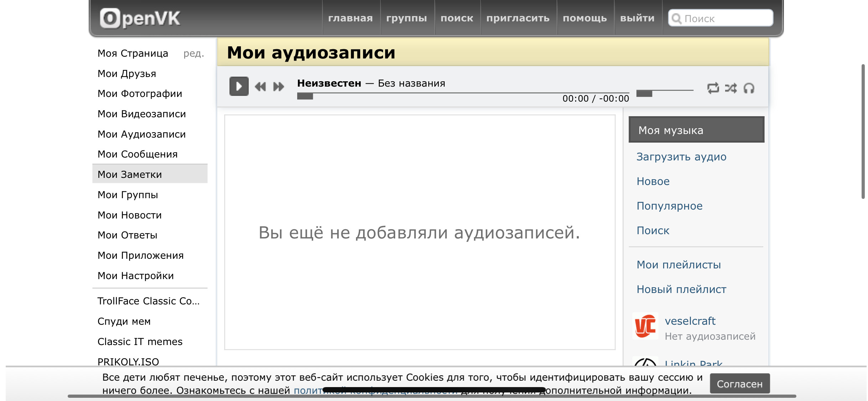Click the OpenVK logo

click(x=140, y=18)
